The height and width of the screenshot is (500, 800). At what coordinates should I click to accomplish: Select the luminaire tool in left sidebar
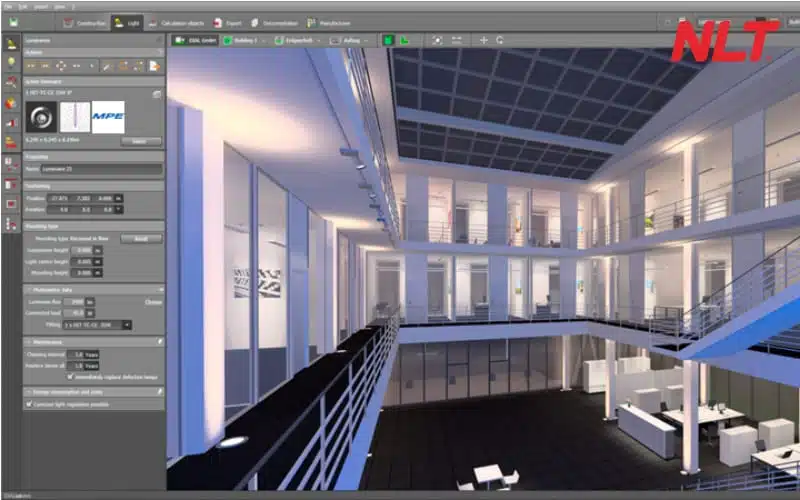tap(11, 43)
